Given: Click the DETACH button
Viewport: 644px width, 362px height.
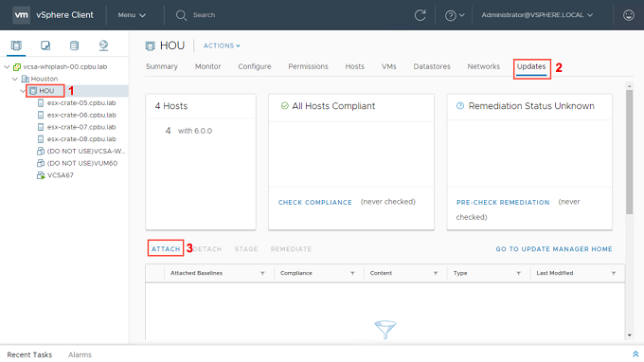Looking at the screenshot, I should pyautogui.click(x=207, y=249).
